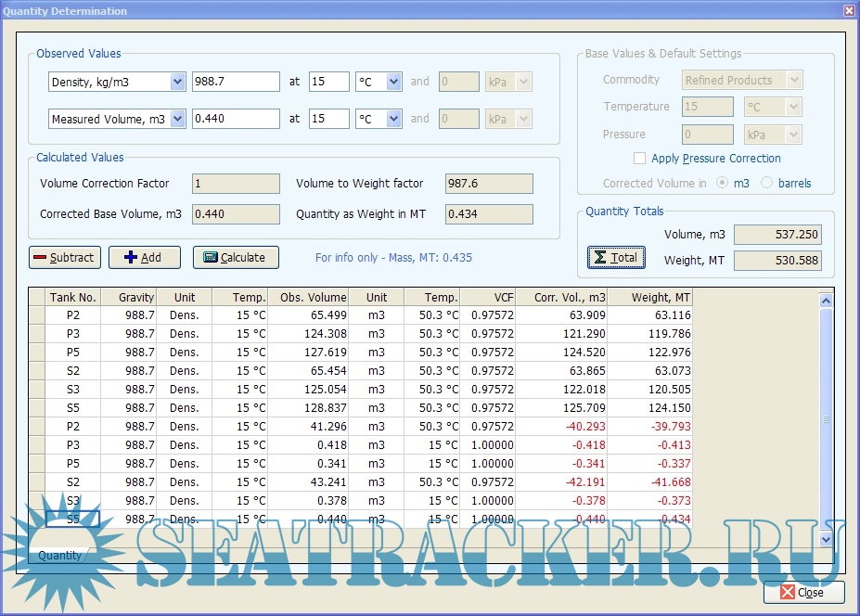Select the first P2 tank row

point(72,315)
